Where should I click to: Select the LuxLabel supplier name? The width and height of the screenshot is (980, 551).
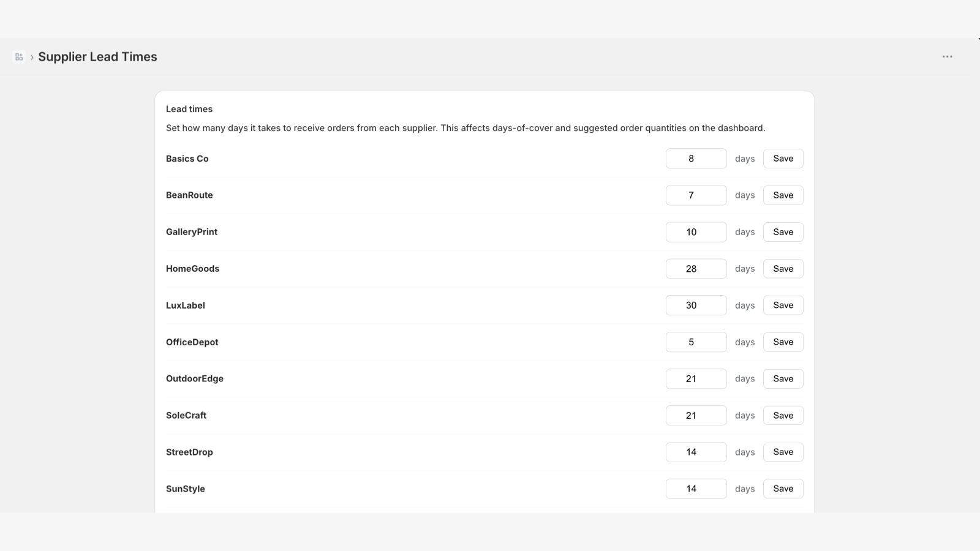186,305
